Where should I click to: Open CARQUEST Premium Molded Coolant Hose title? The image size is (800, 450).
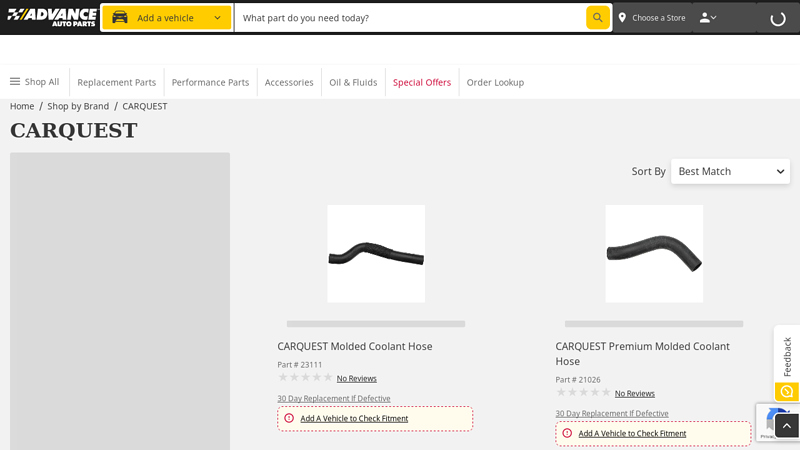pos(642,354)
